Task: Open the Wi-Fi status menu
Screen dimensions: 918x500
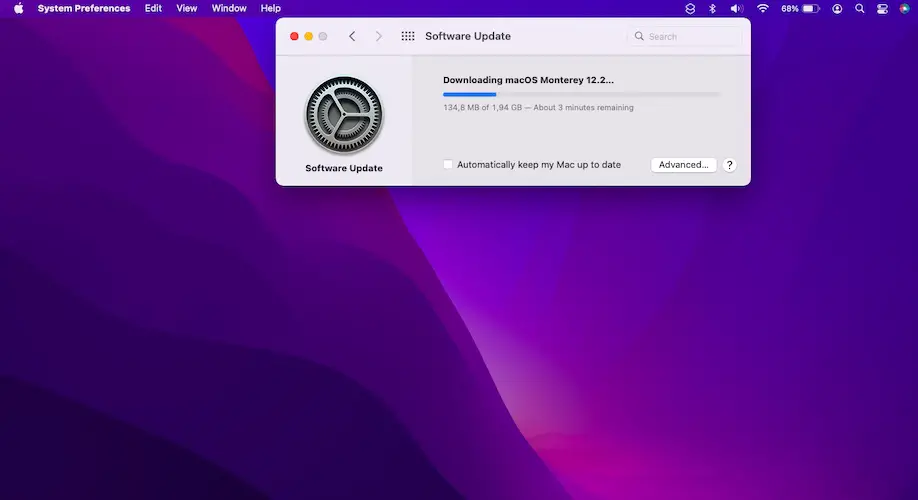Action: 763,8
